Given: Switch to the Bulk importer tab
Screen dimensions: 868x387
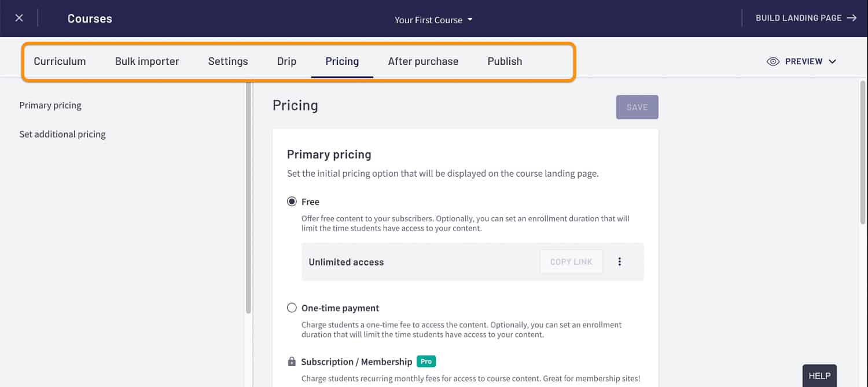Looking at the screenshot, I should (147, 61).
